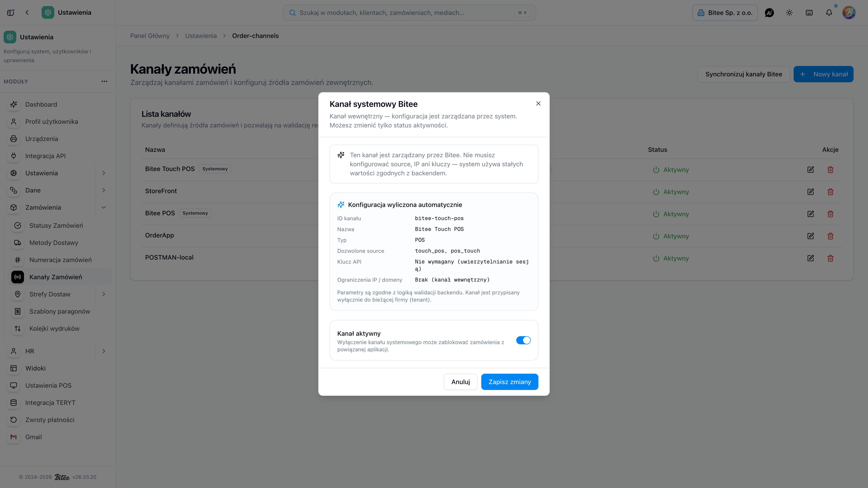Click the Ustawienia POS monitor icon
Screen dimensions: 868x488
(14, 386)
